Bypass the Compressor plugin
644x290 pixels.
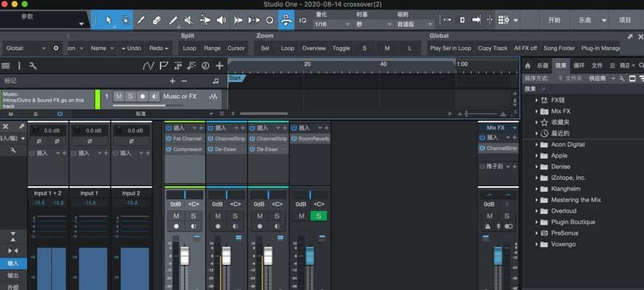coord(169,149)
